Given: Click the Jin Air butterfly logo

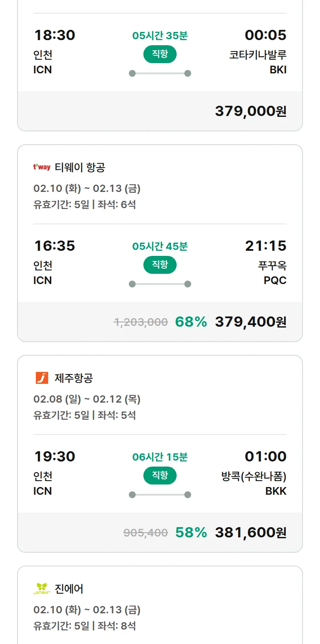Looking at the screenshot, I should [42, 589].
